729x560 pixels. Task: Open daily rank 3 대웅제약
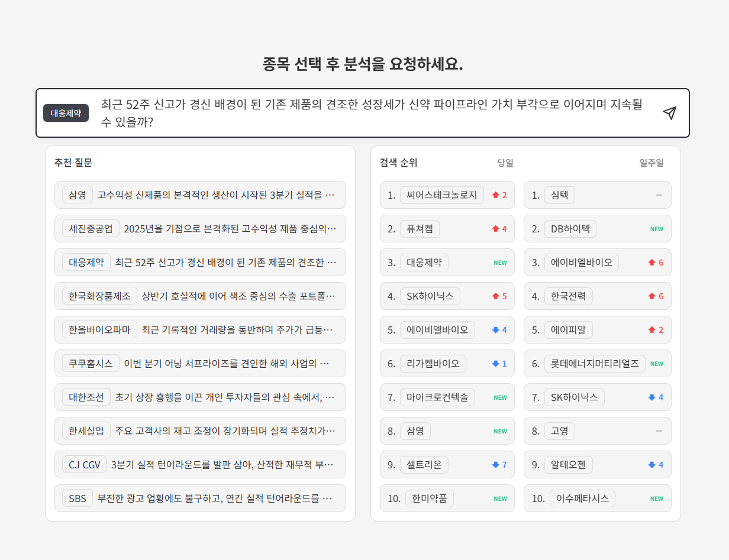(x=447, y=263)
